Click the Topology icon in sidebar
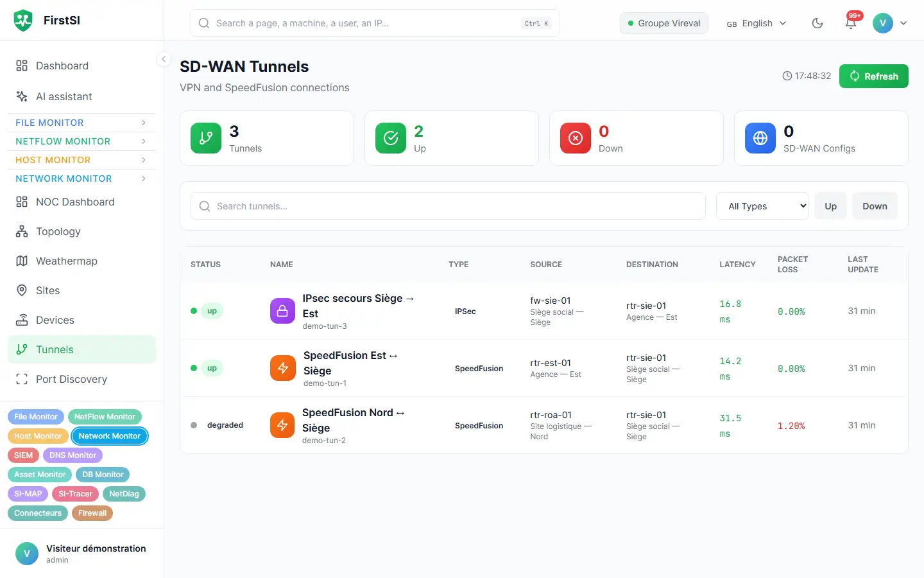Screen dimensions: 924x578 pos(22,231)
